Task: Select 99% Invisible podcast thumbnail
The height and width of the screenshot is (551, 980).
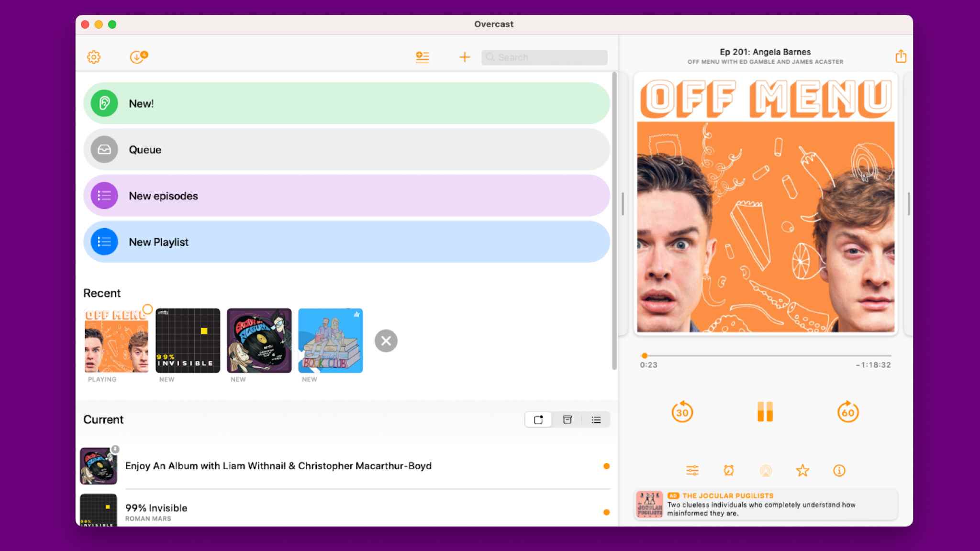Action: (187, 341)
